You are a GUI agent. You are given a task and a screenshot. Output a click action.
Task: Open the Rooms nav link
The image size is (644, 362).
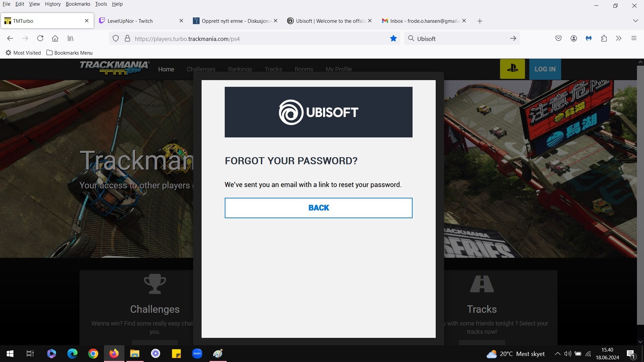(304, 69)
